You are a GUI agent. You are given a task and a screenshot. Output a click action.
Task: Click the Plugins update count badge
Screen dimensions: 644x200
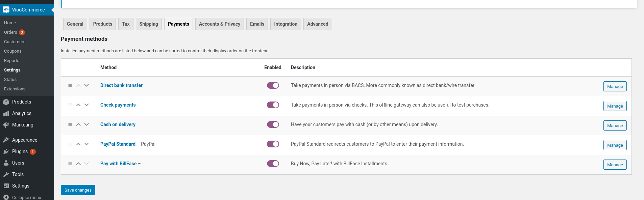point(33,152)
